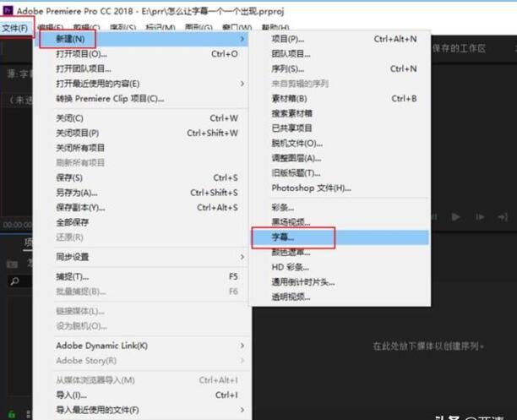The width and height of the screenshot is (517, 420).
Task: Choose 另存为(A)... entry
Action: click(x=142, y=193)
